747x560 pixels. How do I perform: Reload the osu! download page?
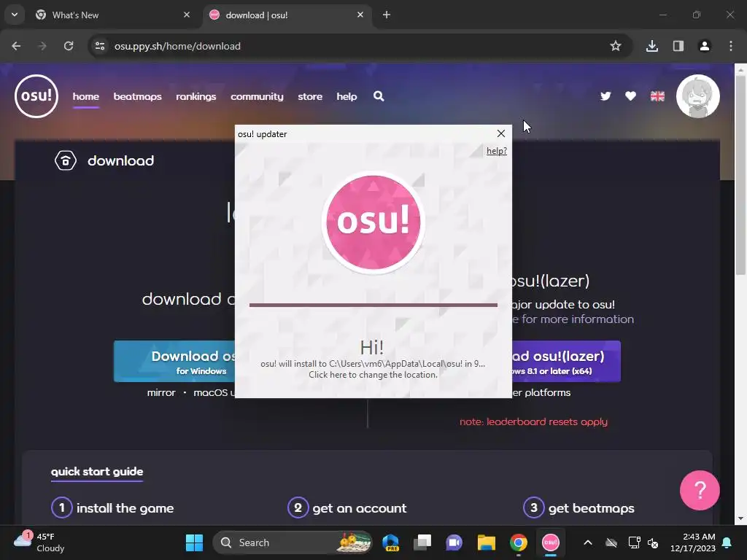coord(69,46)
